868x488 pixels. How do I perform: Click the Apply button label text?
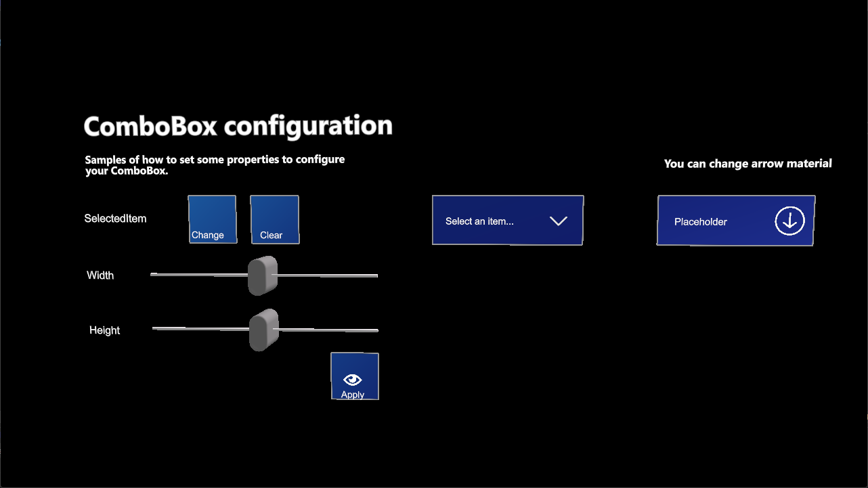pos(353,395)
